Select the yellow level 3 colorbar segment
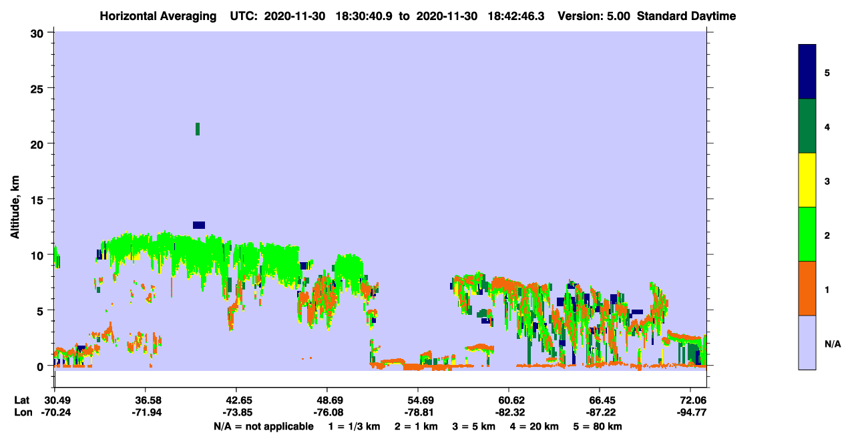This screenshot has height=445, width=868. [807, 180]
